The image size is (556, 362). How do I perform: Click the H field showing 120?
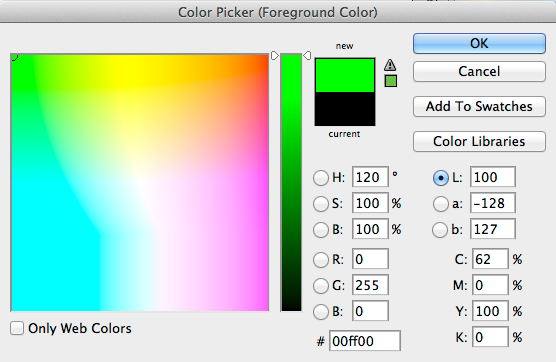370,177
